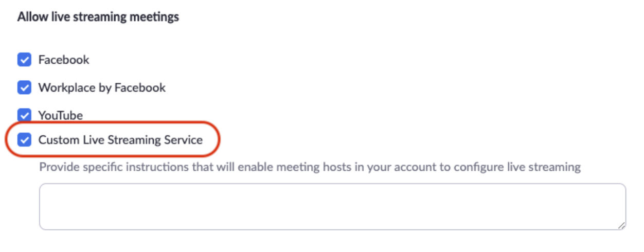
Task: Click the checkmark inside the red-circled option
Action: click(24, 140)
